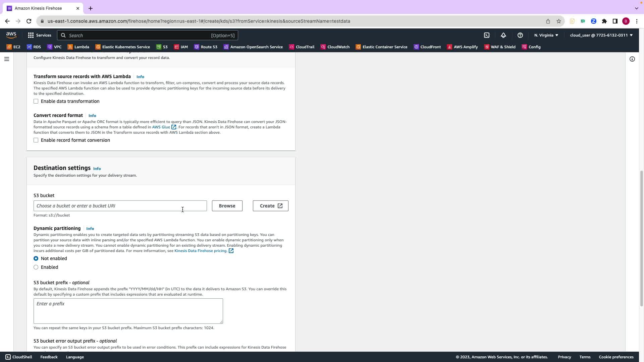This screenshot has height=362, width=644.
Task: Reload the browser page
Action: (x=29, y=21)
